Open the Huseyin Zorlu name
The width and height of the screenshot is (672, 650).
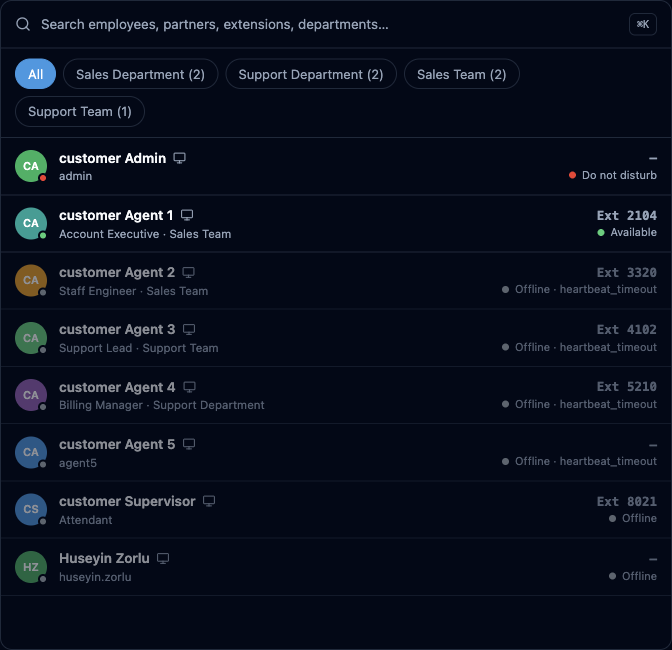[x=104, y=558]
